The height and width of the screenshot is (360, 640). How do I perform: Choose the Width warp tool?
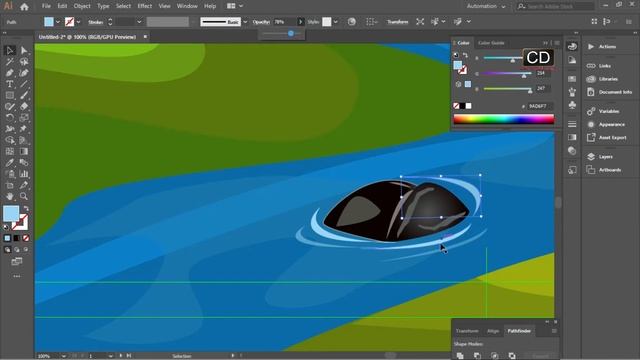tap(10, 129)
